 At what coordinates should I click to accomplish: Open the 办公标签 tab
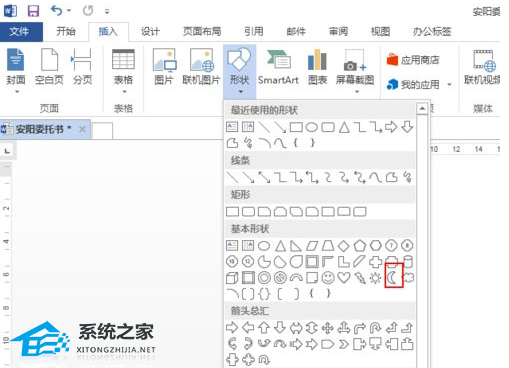point(432,32)
